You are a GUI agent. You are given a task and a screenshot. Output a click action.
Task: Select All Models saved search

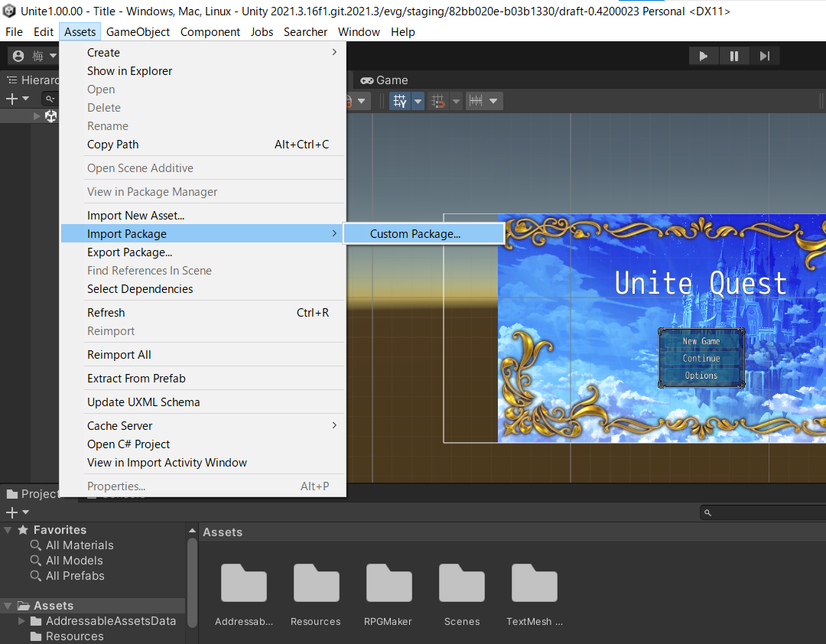coord(74,561)
